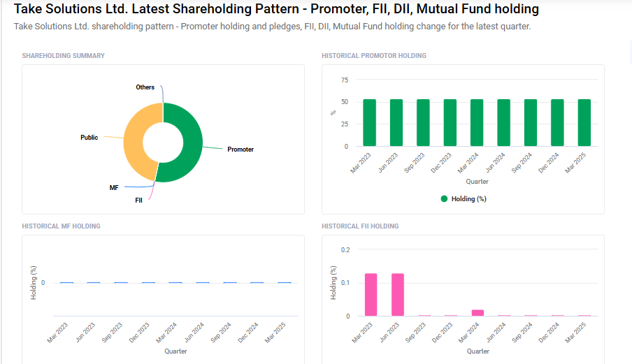Click Mar 2024 small FII holding bar
The image size is (632, 364).
(477, 313)
